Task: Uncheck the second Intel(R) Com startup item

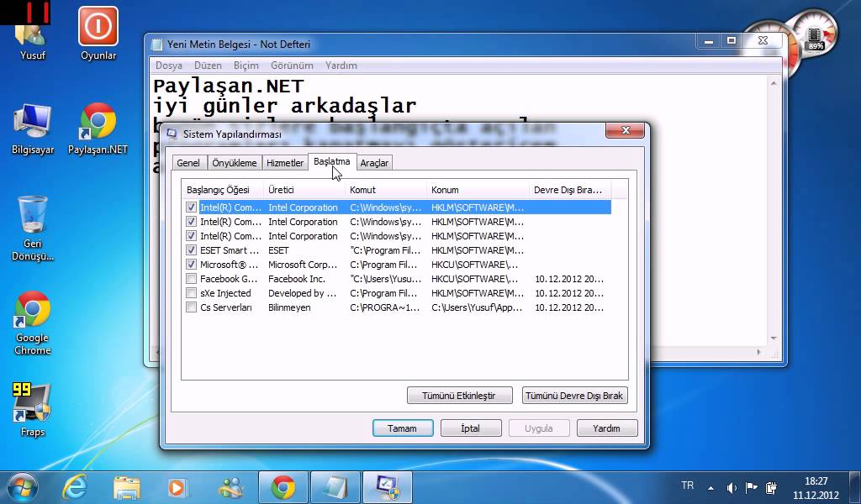Action: 191,222
